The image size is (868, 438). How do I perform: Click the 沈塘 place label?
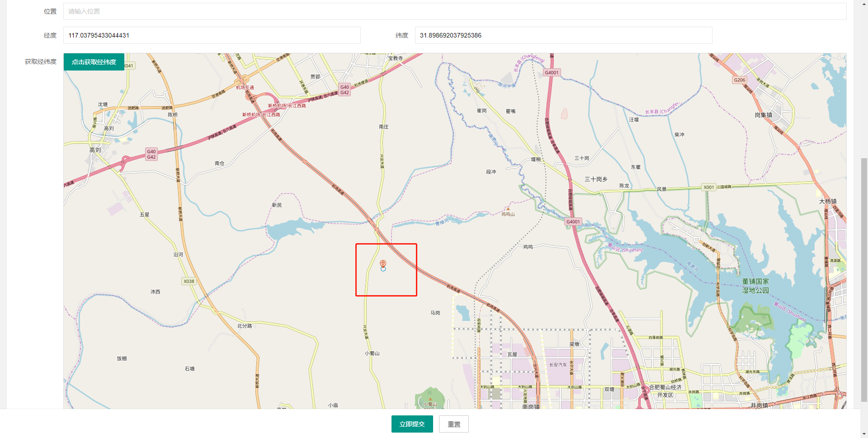103,104
